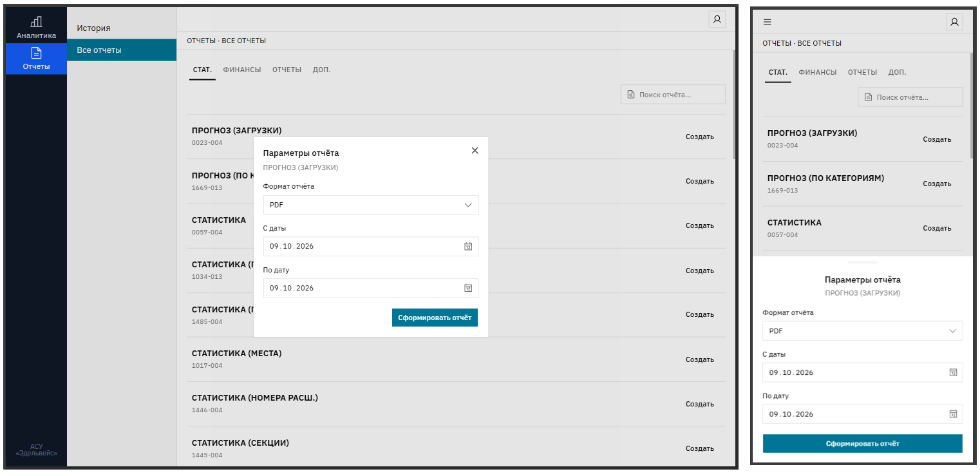Select Отчеты icon in the dark sidebar
Viewport: 980px width, 476px height.
click(36, 53)
